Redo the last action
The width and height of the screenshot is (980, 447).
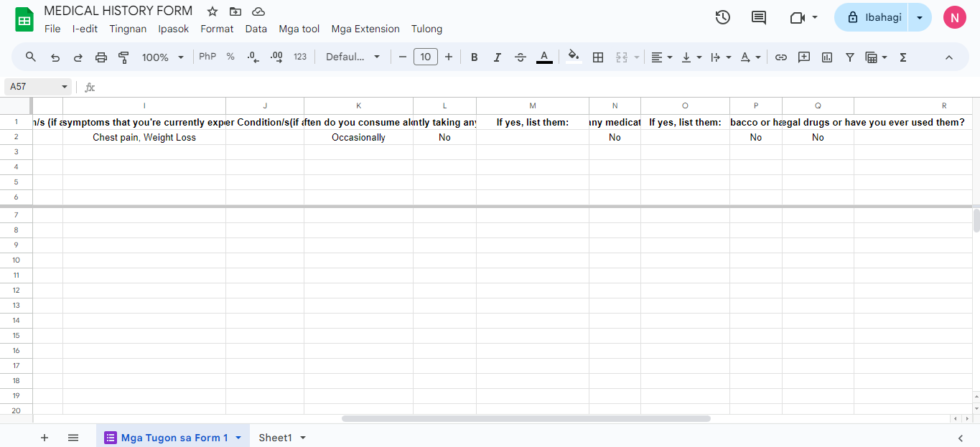(x=78, y=57)
